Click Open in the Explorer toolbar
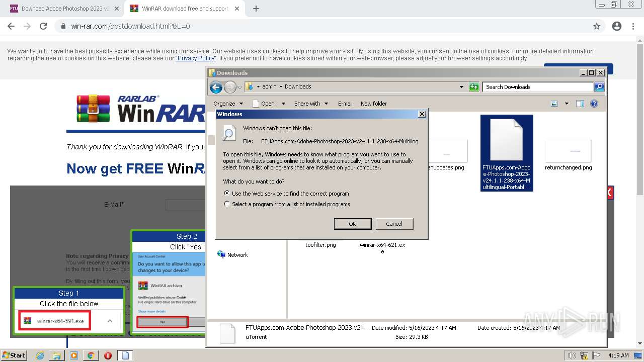Screen dimensions: 644x362 [264, 104]
